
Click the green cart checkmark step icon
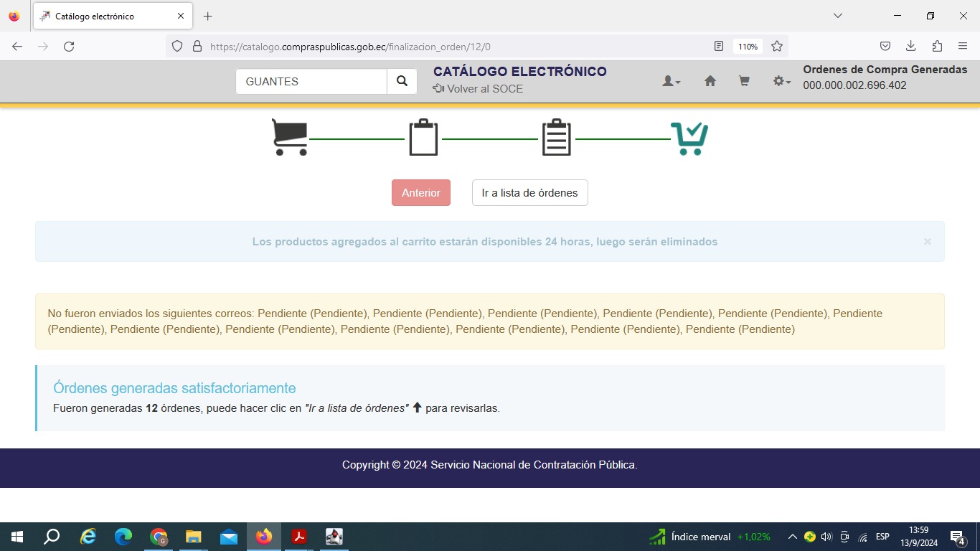689,138
